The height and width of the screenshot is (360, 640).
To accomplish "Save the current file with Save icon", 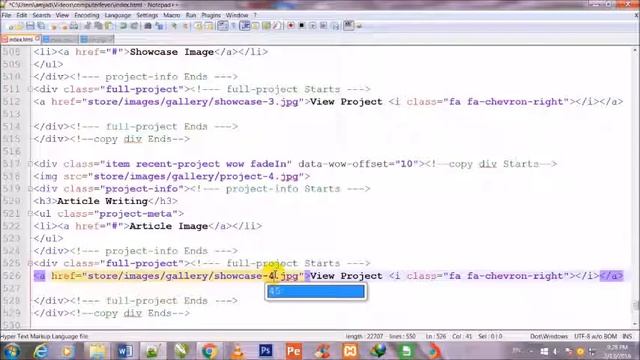I will [31, 26].
